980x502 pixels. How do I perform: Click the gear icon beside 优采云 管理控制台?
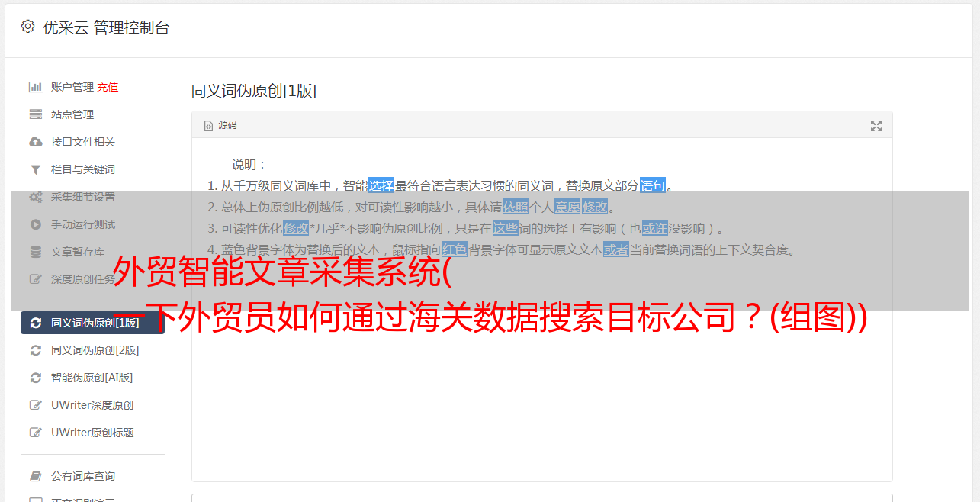(x=28, y=27)
